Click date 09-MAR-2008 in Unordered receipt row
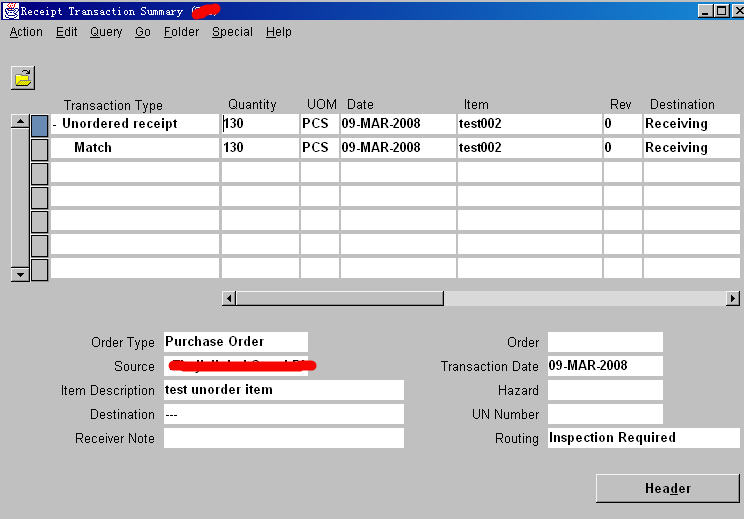The height and width of the screenshot is (519, 744). point(398,124)
